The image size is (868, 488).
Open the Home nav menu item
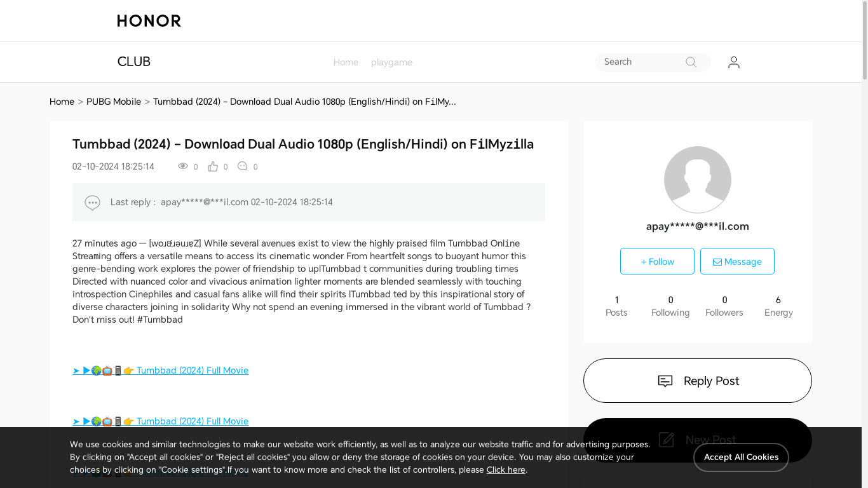(346, 62)
